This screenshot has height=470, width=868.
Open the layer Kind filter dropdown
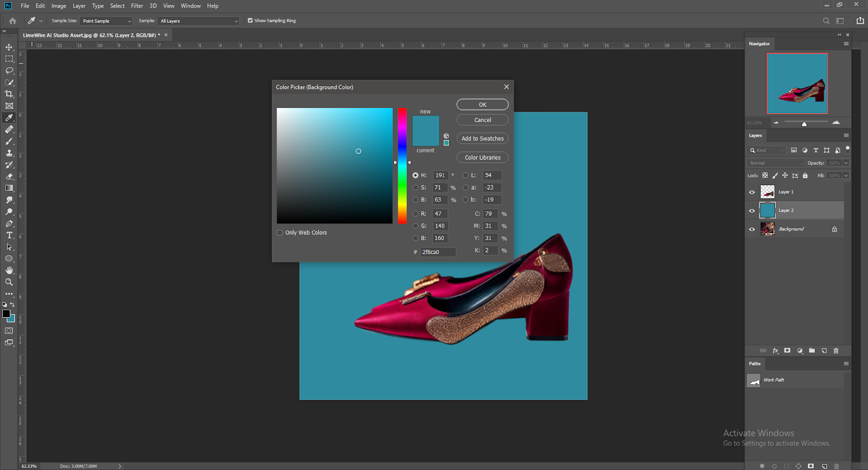click(767, 150)
